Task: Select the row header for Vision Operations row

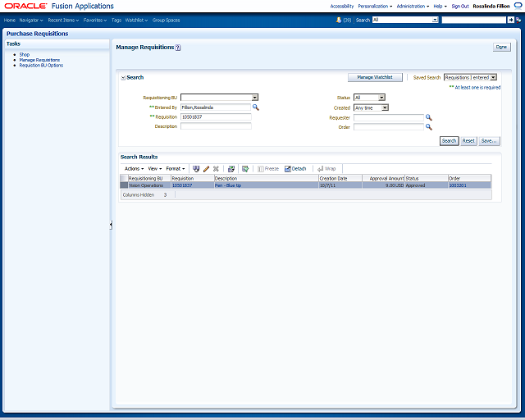Action: pos(124,185)
